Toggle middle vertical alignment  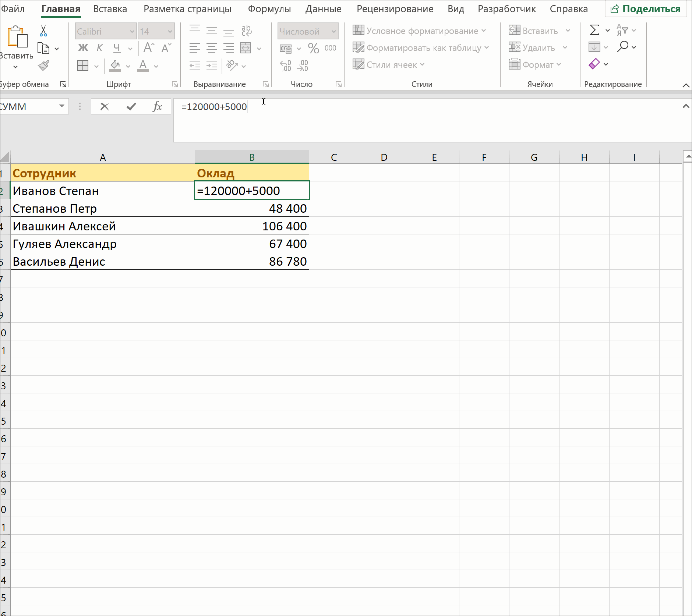212,30
